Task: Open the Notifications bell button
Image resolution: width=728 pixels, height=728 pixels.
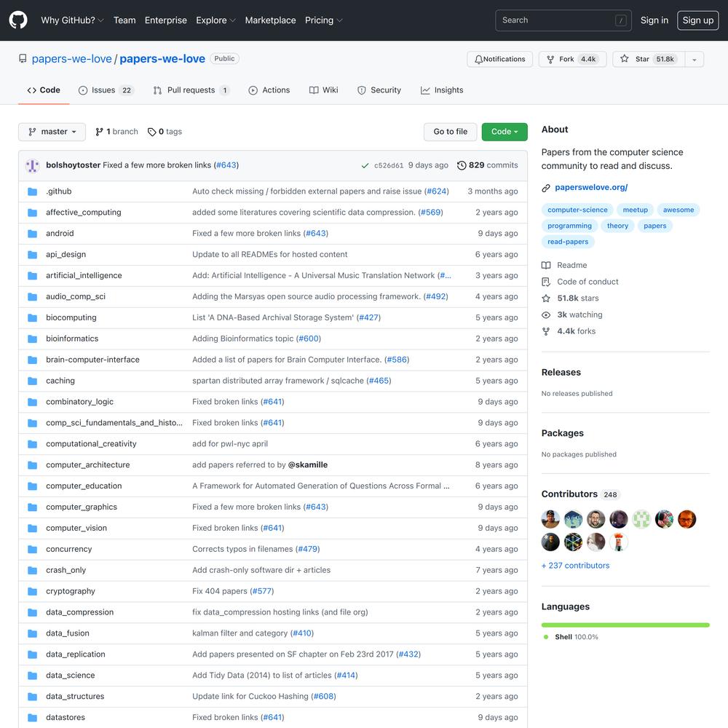Action: [499, 60]
